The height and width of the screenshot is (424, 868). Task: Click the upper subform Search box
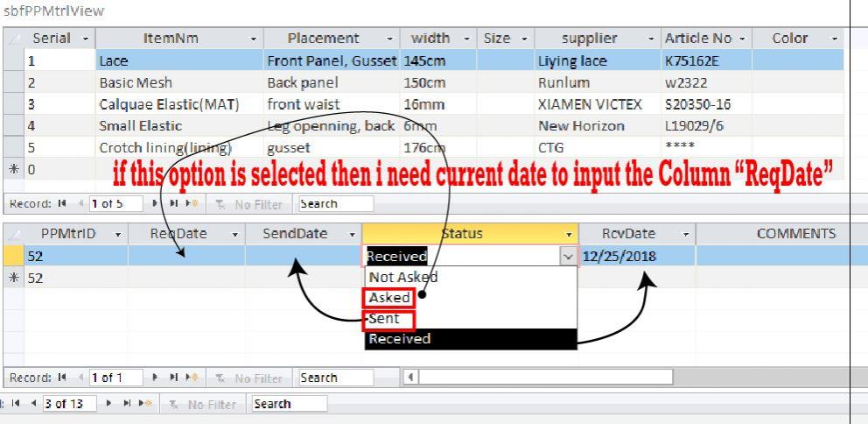(336, 203)
